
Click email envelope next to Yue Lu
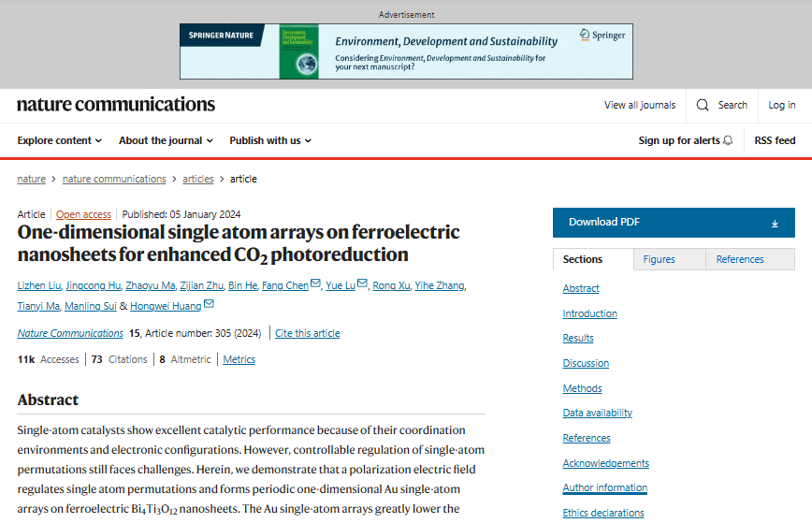(362, 284)
